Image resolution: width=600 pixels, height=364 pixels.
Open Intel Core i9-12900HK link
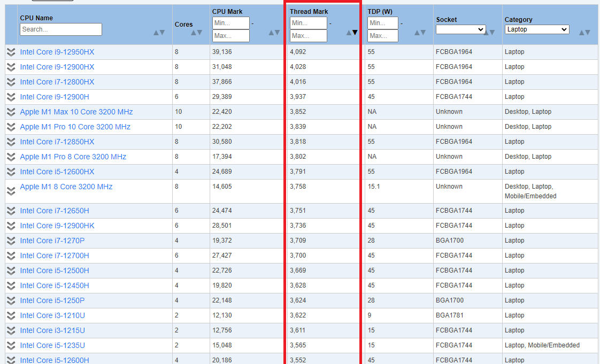57,226
